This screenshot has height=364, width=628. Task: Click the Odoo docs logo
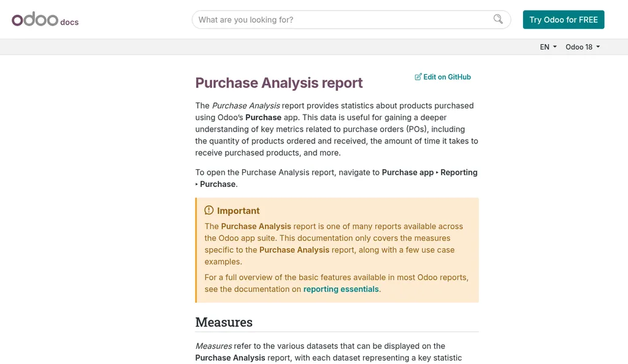click(45, 19)
